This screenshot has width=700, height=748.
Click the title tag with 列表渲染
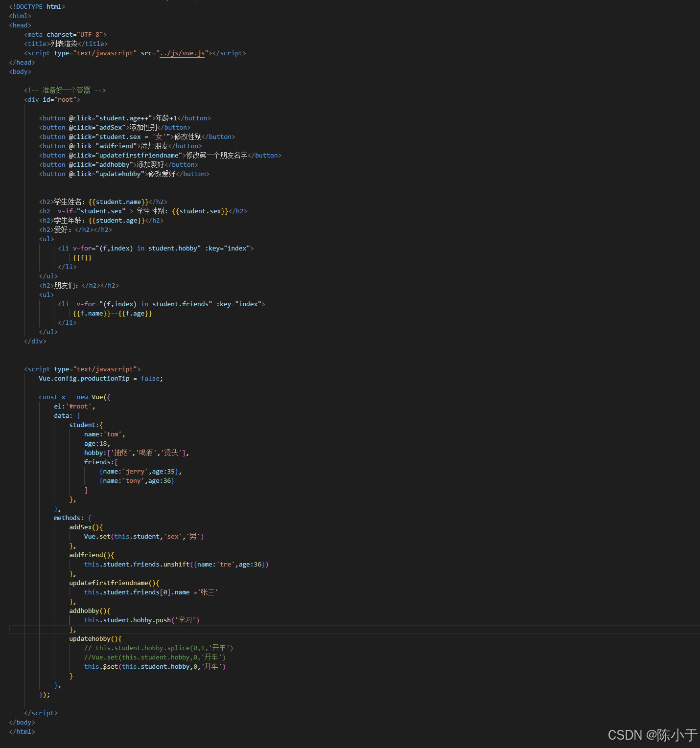[66, 44]
